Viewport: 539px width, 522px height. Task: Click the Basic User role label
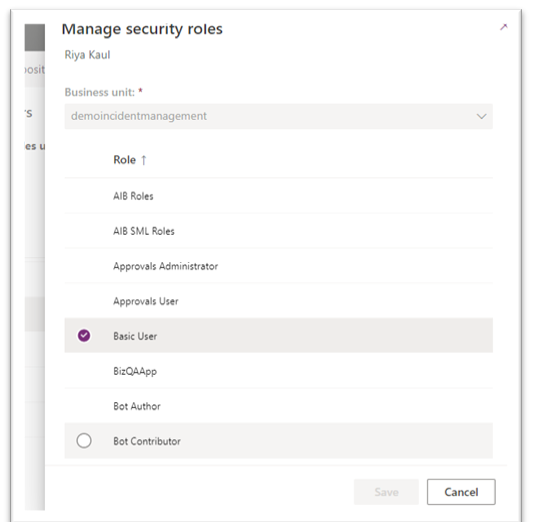(135, 336)
